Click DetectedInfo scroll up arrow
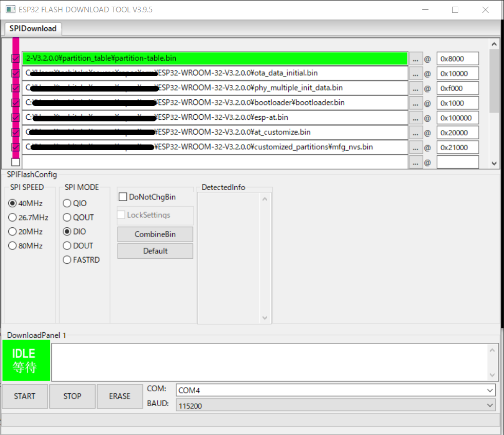 pos(265,199)
